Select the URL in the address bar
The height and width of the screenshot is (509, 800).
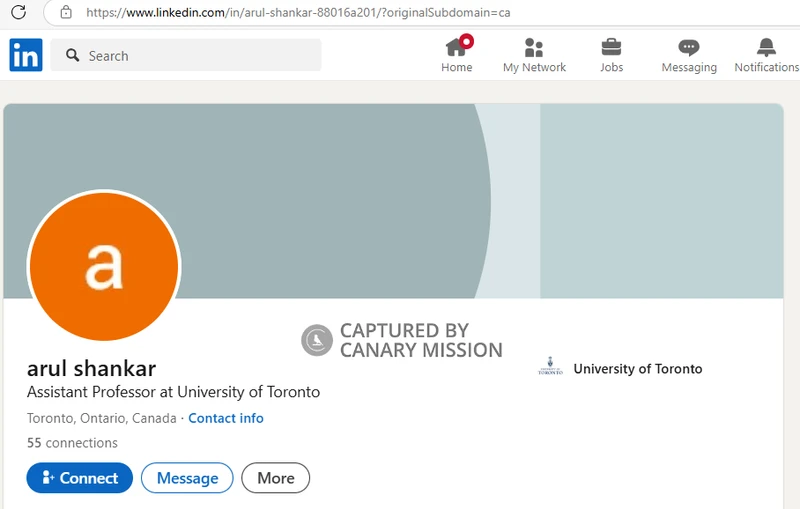coord(300,12)
